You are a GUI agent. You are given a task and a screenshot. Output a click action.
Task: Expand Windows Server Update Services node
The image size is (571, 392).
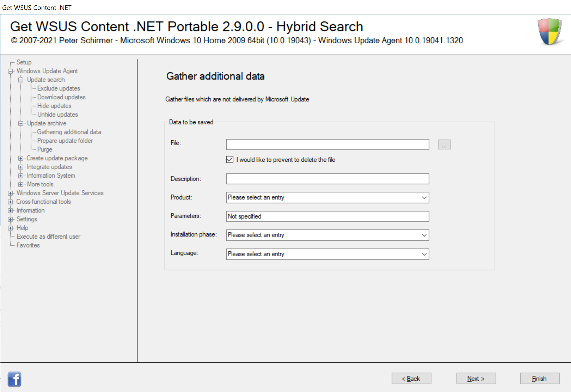click(x=10, y=193)
